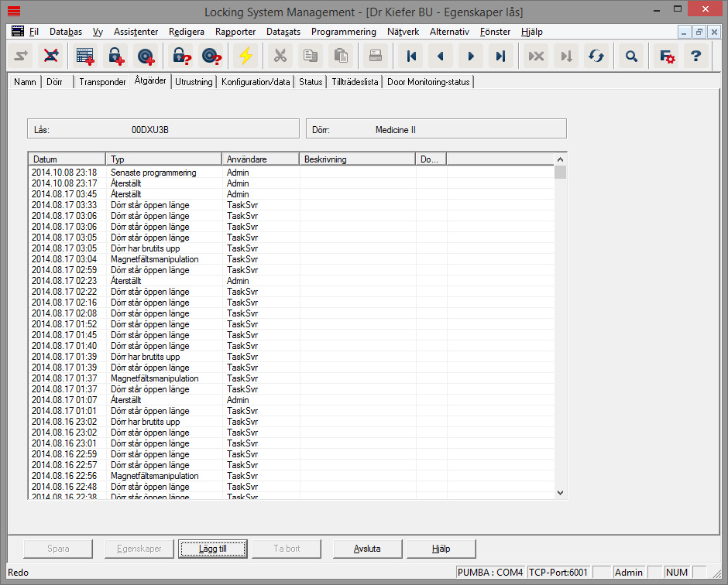728x585 pixels.
Task: Open the Door Monitoring-status tab
Action: pos(428,82)
